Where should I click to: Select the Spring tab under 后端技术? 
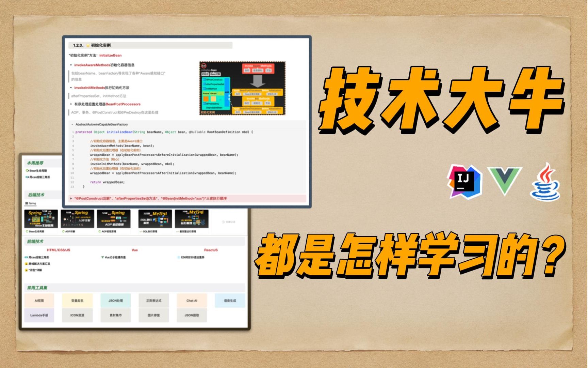tap(31, 203)
